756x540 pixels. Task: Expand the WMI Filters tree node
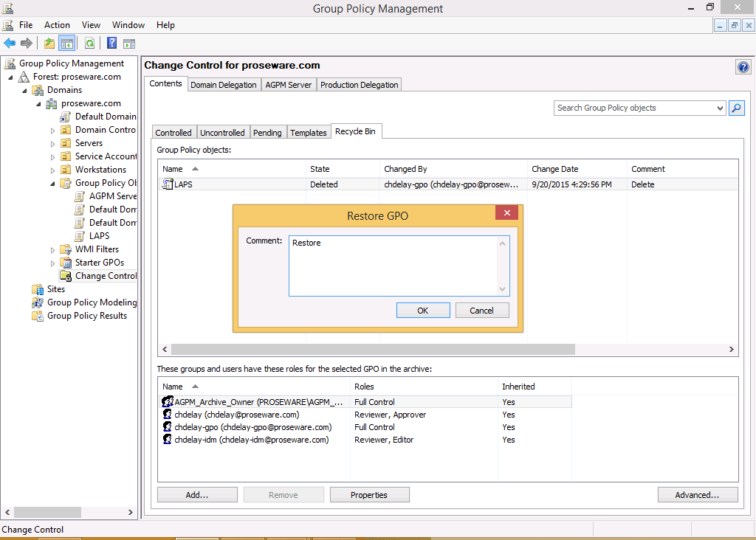[x=53, y=249]
